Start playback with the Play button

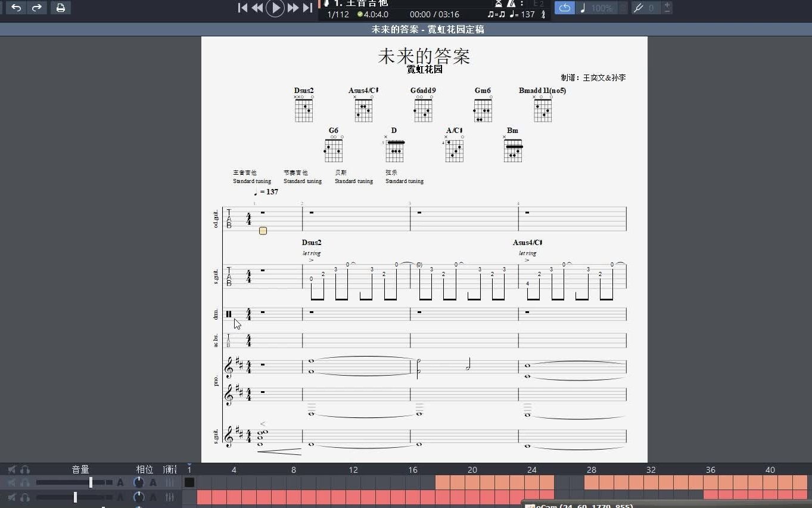point(275,8)
